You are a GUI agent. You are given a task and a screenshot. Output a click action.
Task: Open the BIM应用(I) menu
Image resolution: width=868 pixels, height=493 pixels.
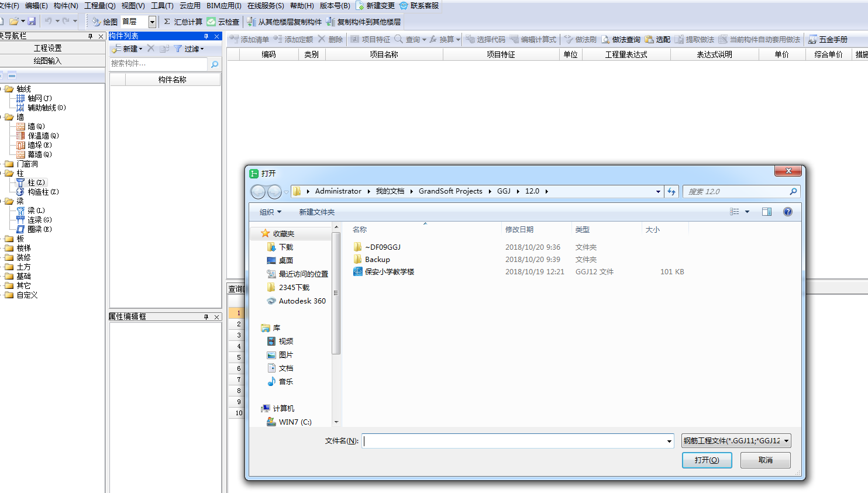[x=223, y=5]
